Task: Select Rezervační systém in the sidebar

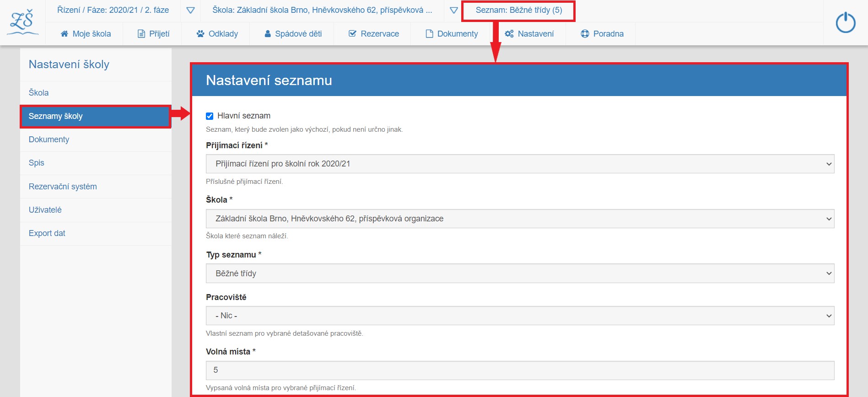Action: click(x=96, y=187)
